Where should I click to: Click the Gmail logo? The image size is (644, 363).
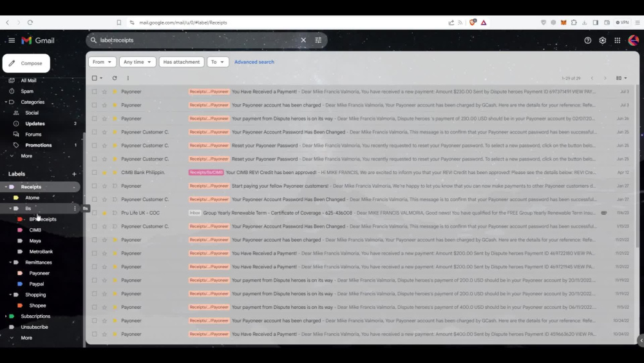click(x=38, y=40)
